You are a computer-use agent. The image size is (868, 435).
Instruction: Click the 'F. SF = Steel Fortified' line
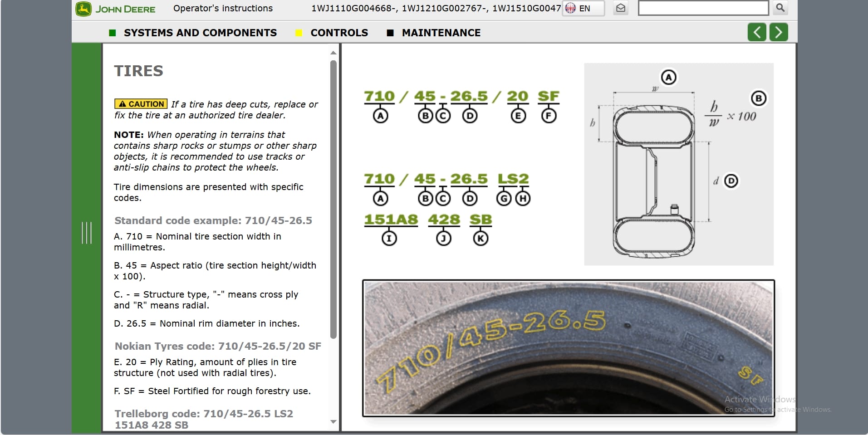[x=212, y=391]
